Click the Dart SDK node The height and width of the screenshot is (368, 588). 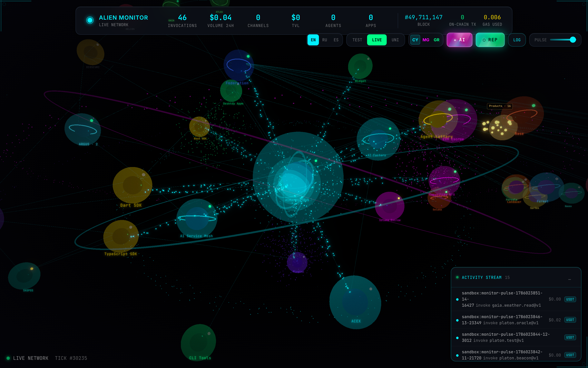pos(133,185)
